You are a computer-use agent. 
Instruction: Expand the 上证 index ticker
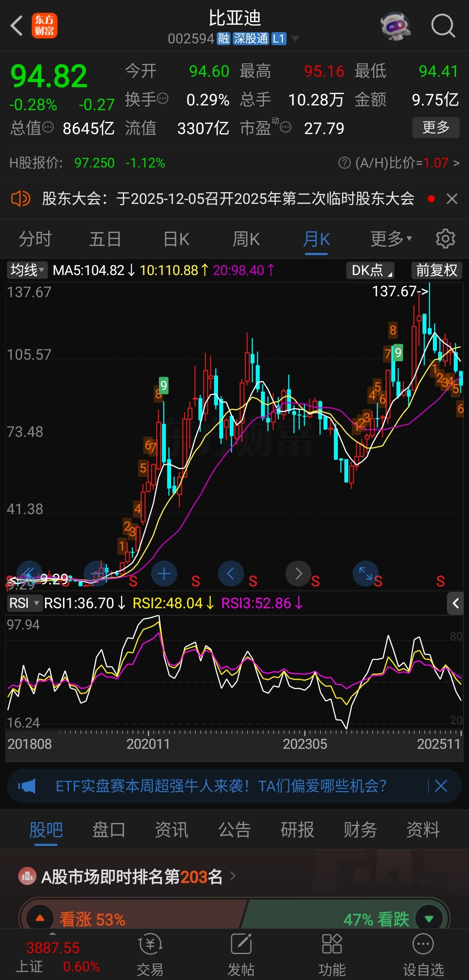pos(53,955)
